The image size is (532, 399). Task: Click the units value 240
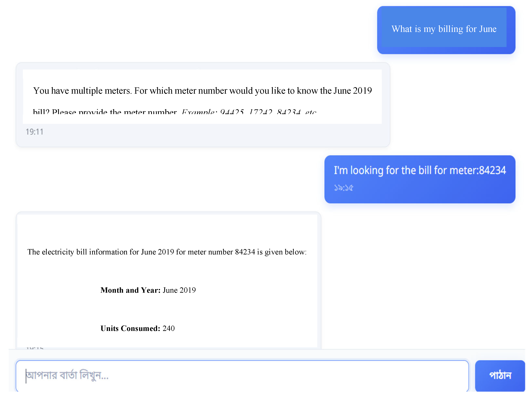click(x=169, y=328)
